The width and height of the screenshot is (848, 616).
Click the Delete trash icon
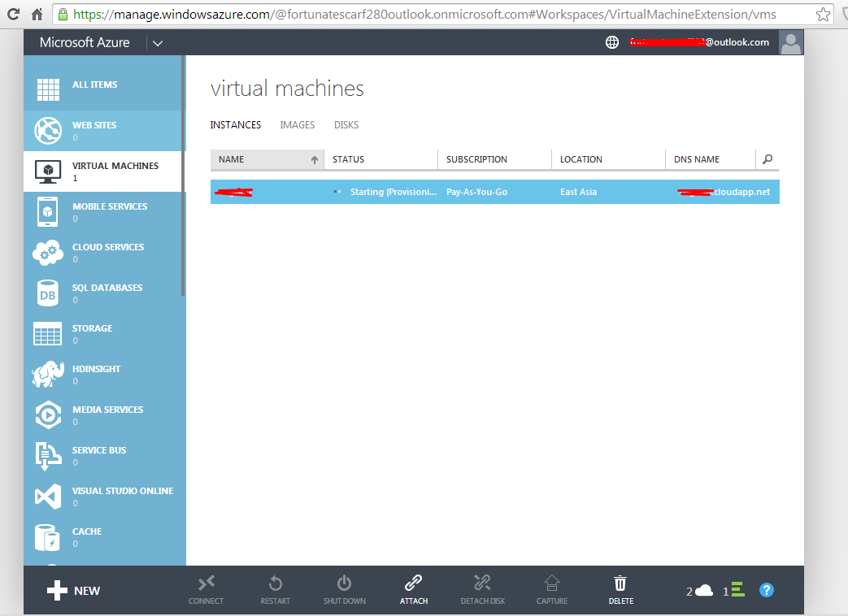pyautogui.click(x=620, y=583)
